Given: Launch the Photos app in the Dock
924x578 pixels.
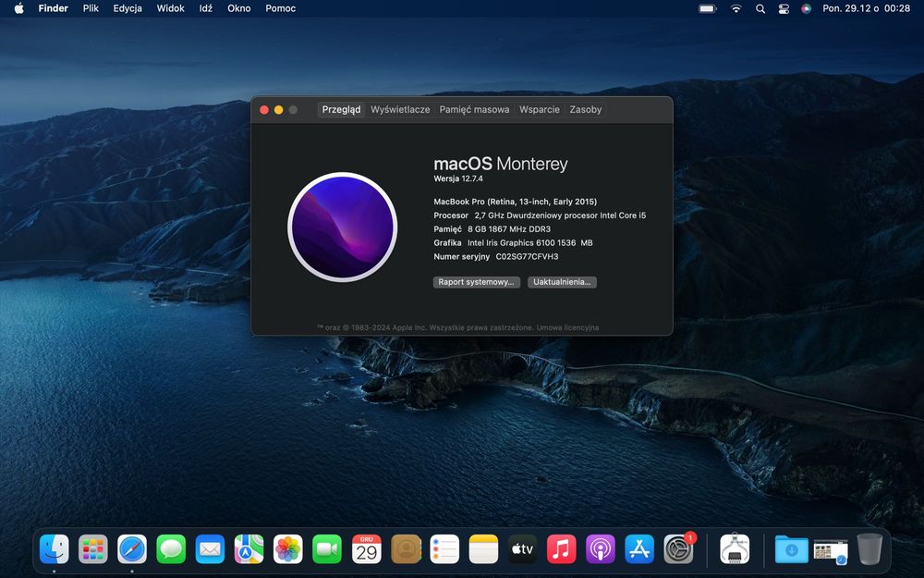Looking at the screenshot, I should click(x=288, y=549).
